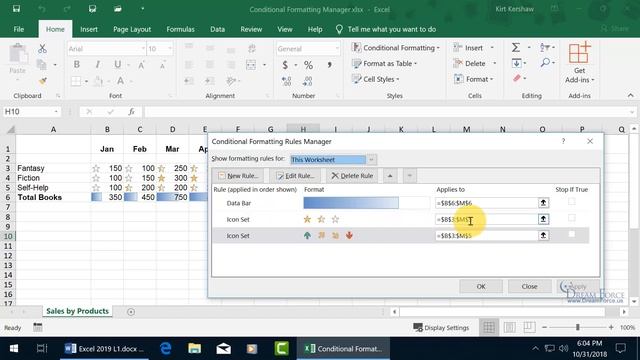The height and width of the screenshot is (360, 640).
Task: Check Stop If True for star Icon Set
Action: click(571, 218)
